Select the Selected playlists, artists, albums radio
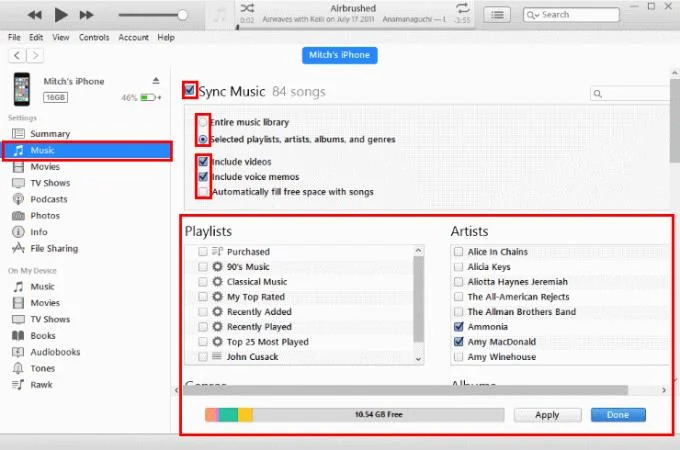680x450 pixels. (203, 139)
